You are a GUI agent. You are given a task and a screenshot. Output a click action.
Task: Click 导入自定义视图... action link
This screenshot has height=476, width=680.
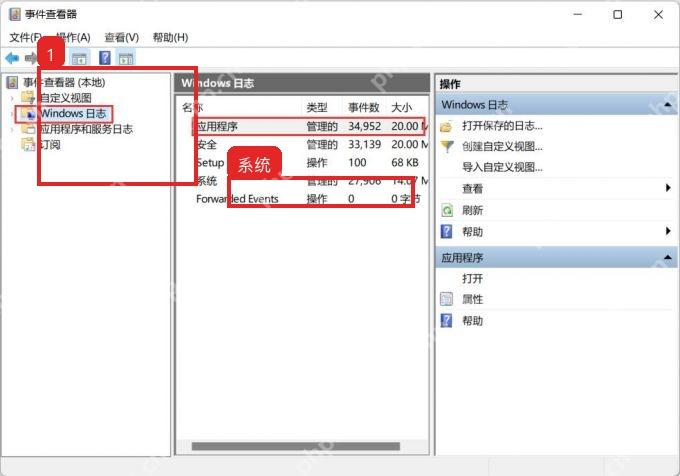coord(502,167)
